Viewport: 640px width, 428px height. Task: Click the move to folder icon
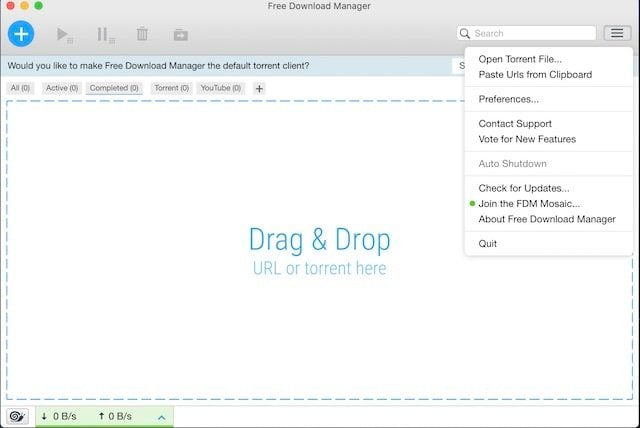pyautogui.click(x=180, y=35)
